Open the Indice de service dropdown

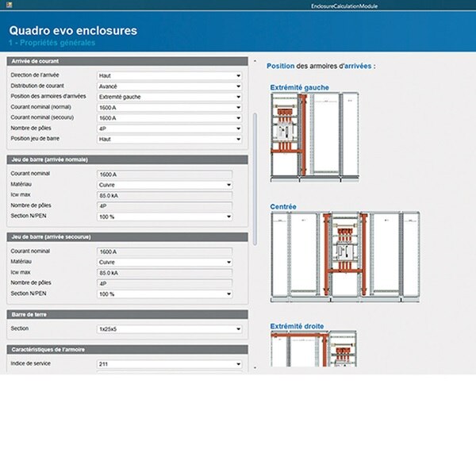(x=170, y=364)
